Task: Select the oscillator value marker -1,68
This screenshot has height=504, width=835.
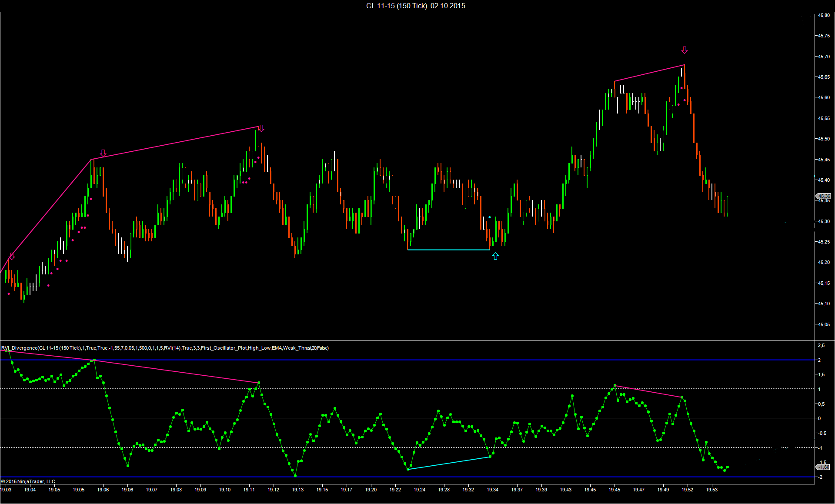Action: 823,467
